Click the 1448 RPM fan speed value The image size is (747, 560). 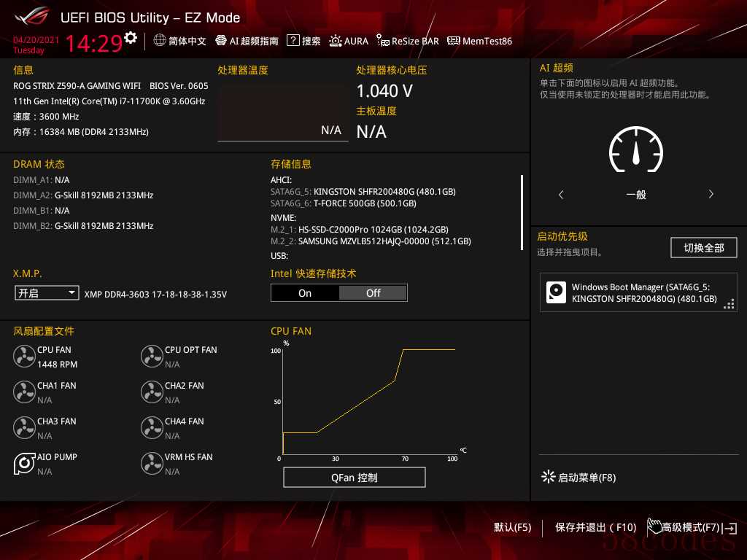click(x=57, y=365)
